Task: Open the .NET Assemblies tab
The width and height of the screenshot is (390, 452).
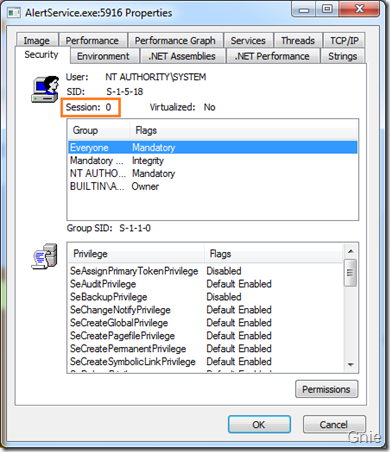Action: pyautogui.click(x=182, y=56)
